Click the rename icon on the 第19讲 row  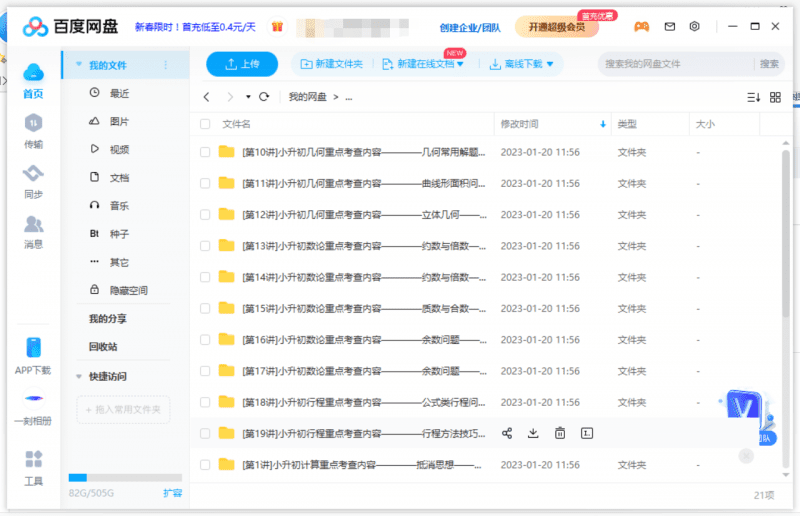point(587,433)
